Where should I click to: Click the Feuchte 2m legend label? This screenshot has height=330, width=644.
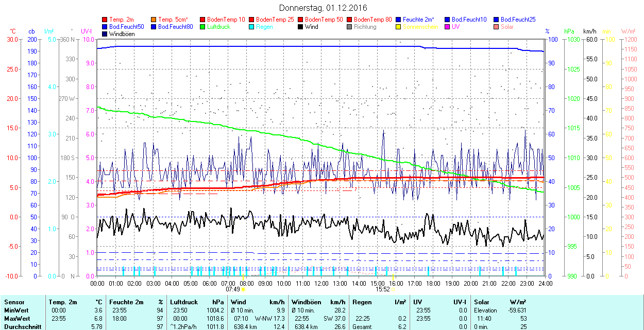(x=418, y=20)
